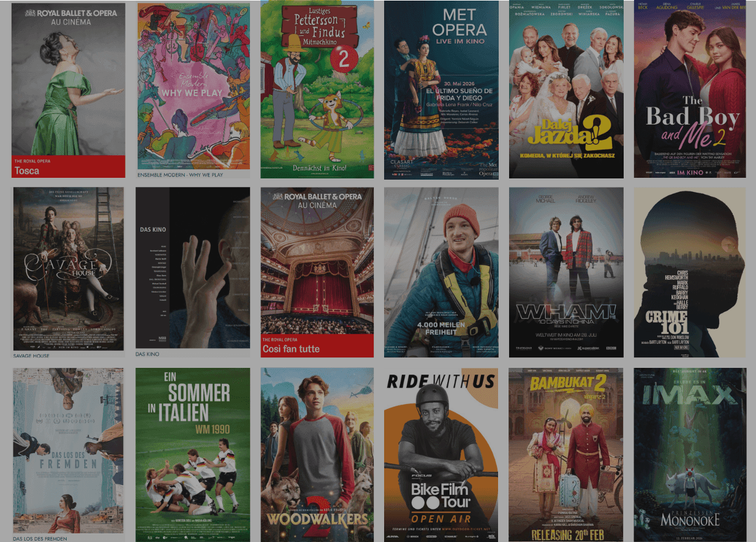The height and width of the screenshot is (542, 756).
Task: Select the Das Los des Fremden poster
Action: coord(69,451)
